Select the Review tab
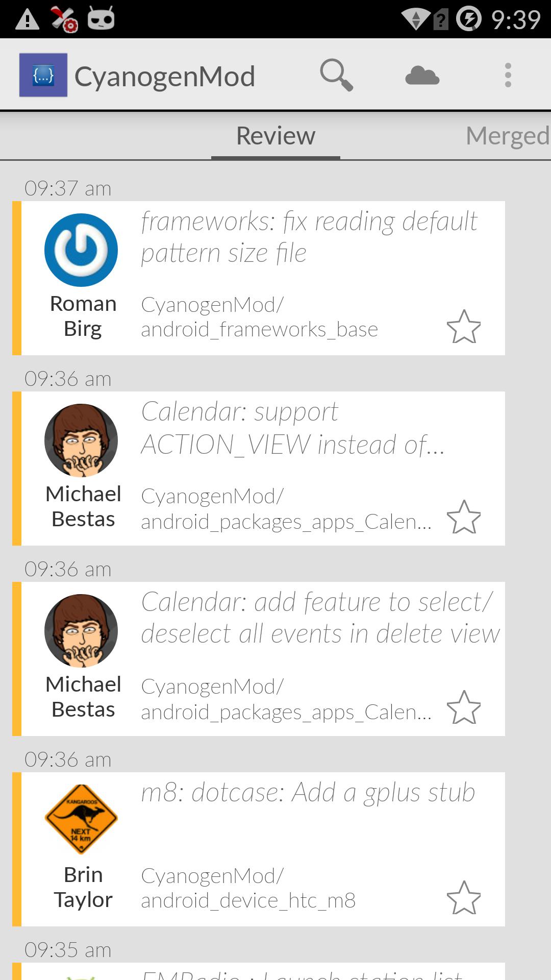Screen dimensions: 551x980 [x=275, y=136]
